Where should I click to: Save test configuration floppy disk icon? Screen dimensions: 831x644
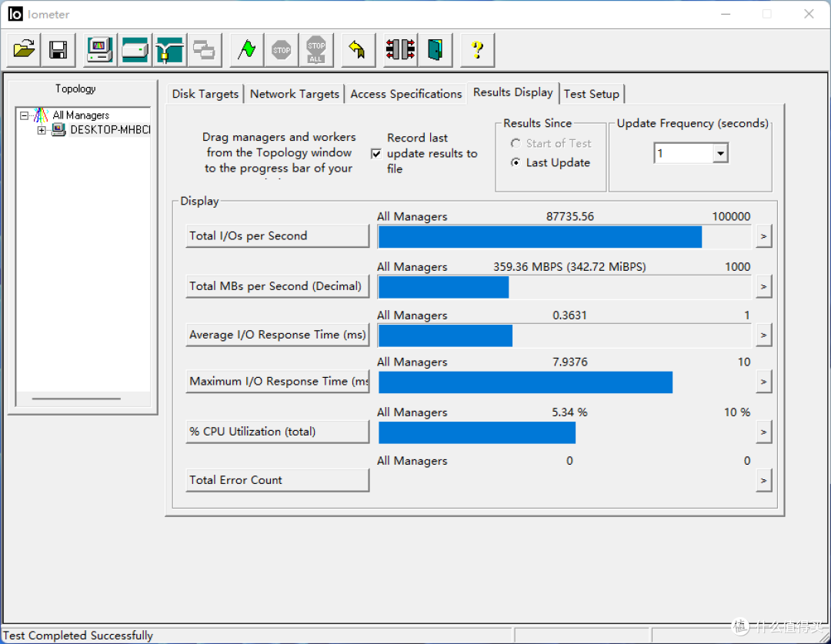pyautogui.click(x=58, y=50)
